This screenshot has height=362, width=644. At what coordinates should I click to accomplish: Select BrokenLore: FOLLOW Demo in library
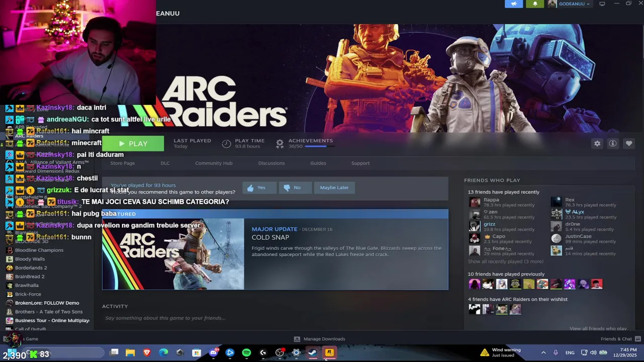pyautogui.click(x=47, y=303)
